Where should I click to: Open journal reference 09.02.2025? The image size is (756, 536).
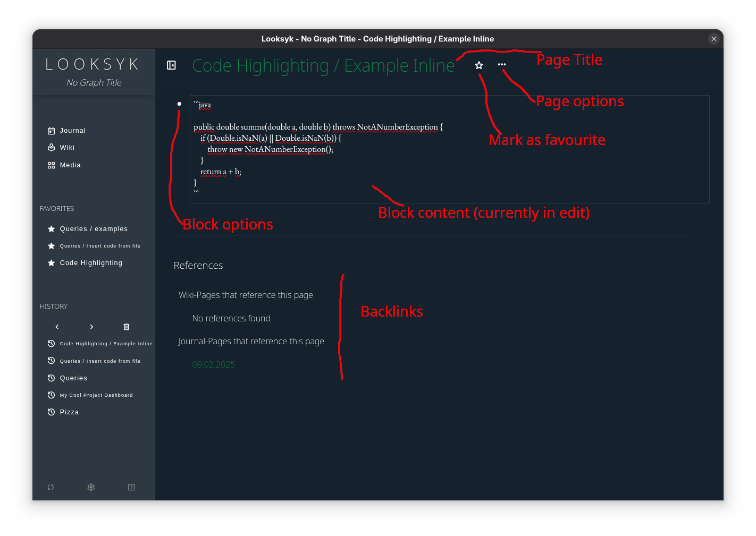[x=213, y=364]
